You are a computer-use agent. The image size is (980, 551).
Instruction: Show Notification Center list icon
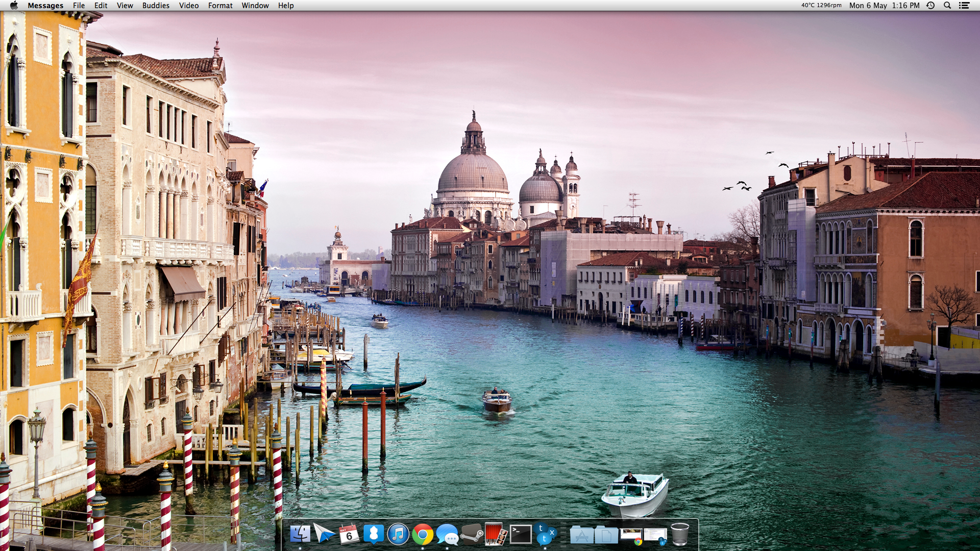click(964, 6)
